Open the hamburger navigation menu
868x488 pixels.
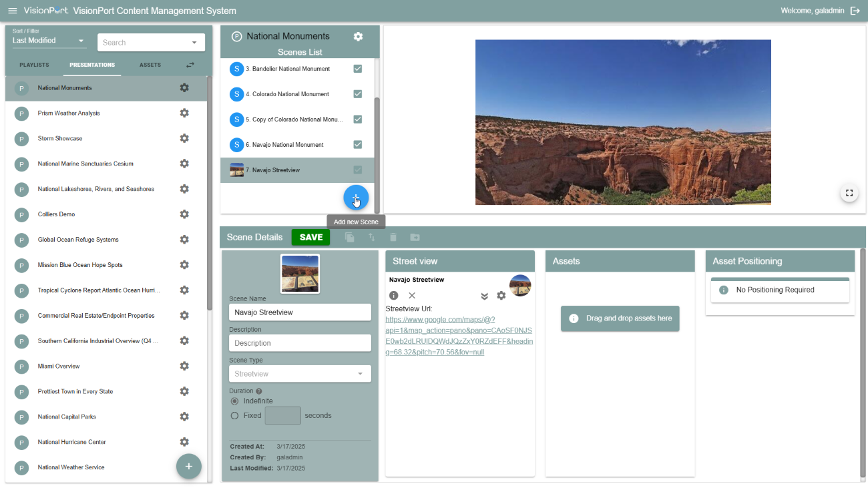click(x=12, y=11)
